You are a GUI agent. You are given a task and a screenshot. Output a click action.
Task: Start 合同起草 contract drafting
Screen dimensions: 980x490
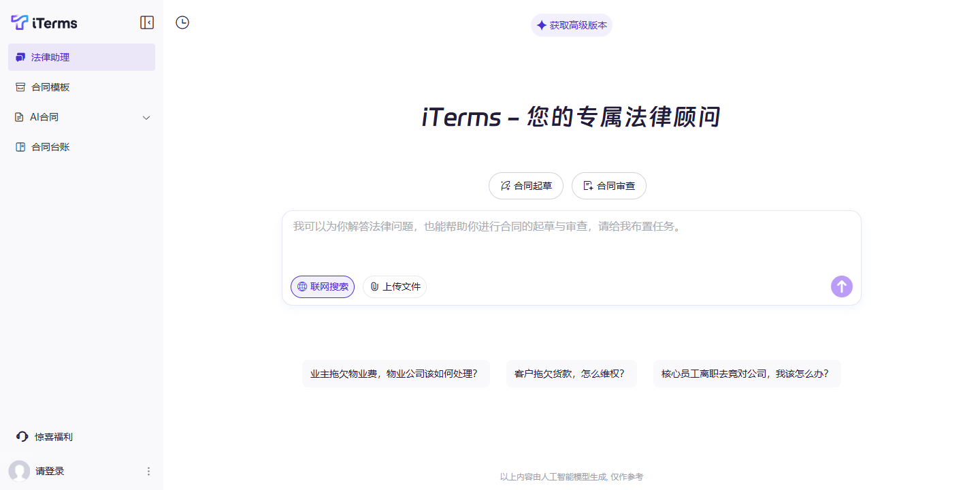click(526, 186)
